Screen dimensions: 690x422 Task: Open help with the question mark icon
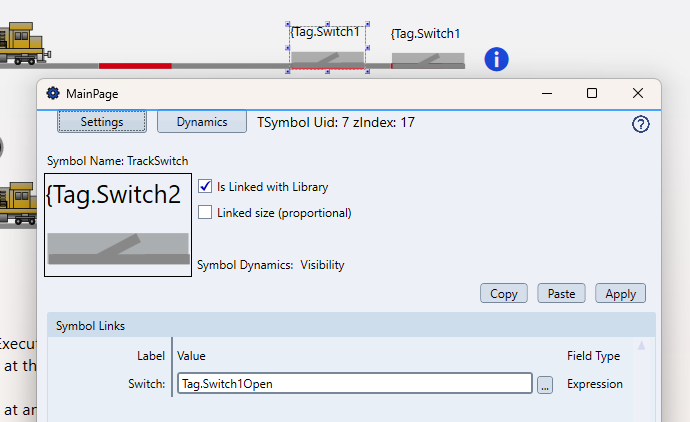(x=641, y=124)
